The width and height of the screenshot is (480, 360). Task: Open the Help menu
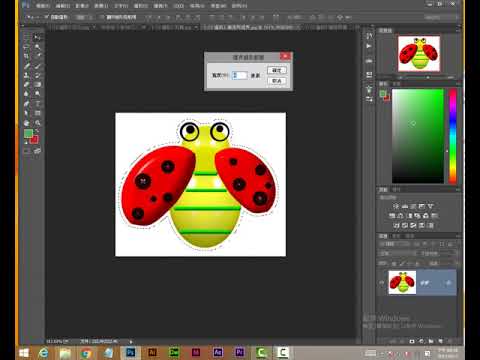point(239,6)
